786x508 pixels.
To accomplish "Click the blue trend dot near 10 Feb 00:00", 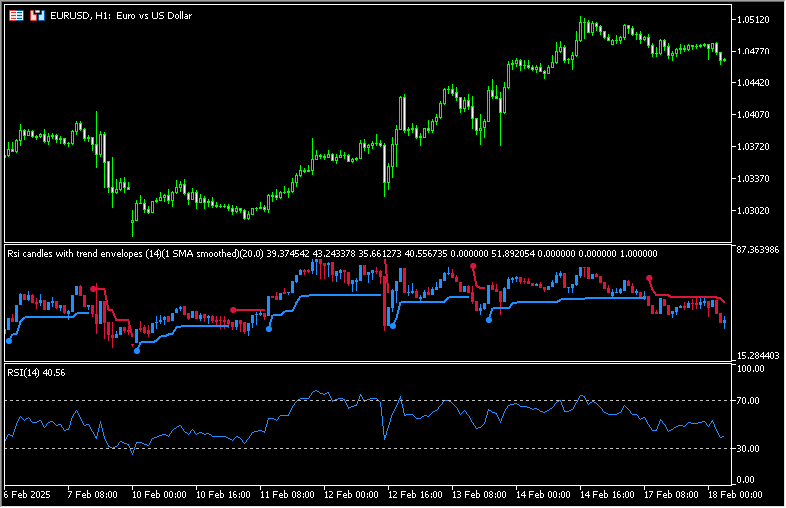I will coord(137,351).
